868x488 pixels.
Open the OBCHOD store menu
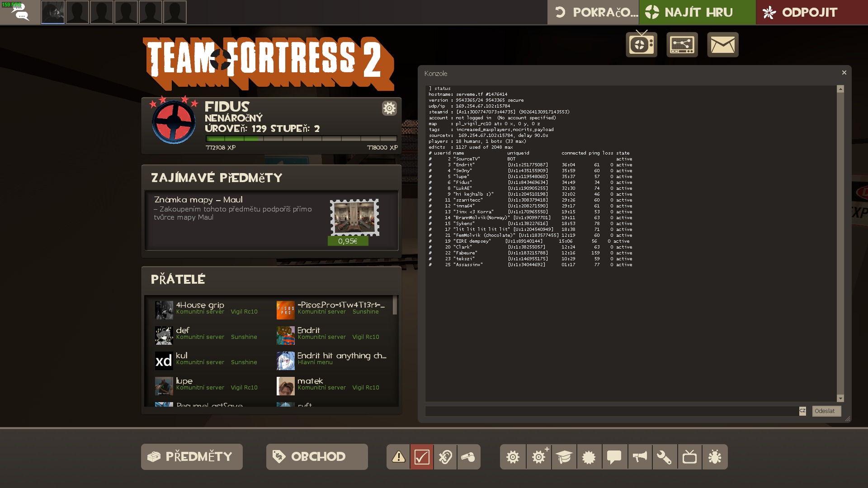click(x=316, y=457)
